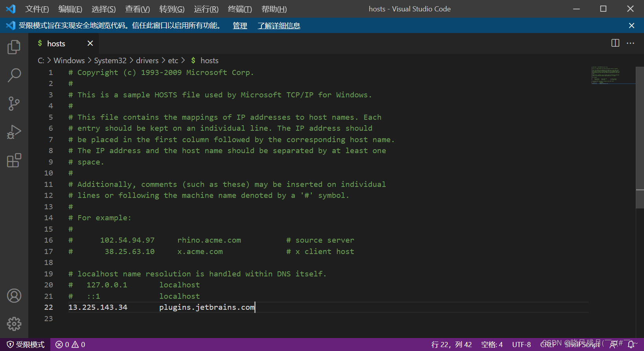Open the Explorer view in activity bar
This screenshot has height=351, width=644.
(14, 47)
